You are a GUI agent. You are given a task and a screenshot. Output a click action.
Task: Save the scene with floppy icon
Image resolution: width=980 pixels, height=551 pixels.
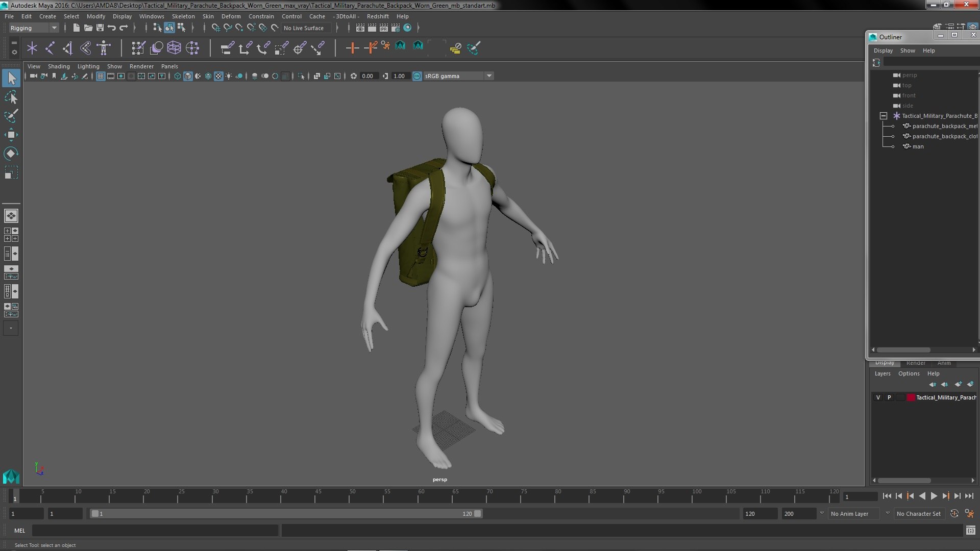click(x=100, y=28)
